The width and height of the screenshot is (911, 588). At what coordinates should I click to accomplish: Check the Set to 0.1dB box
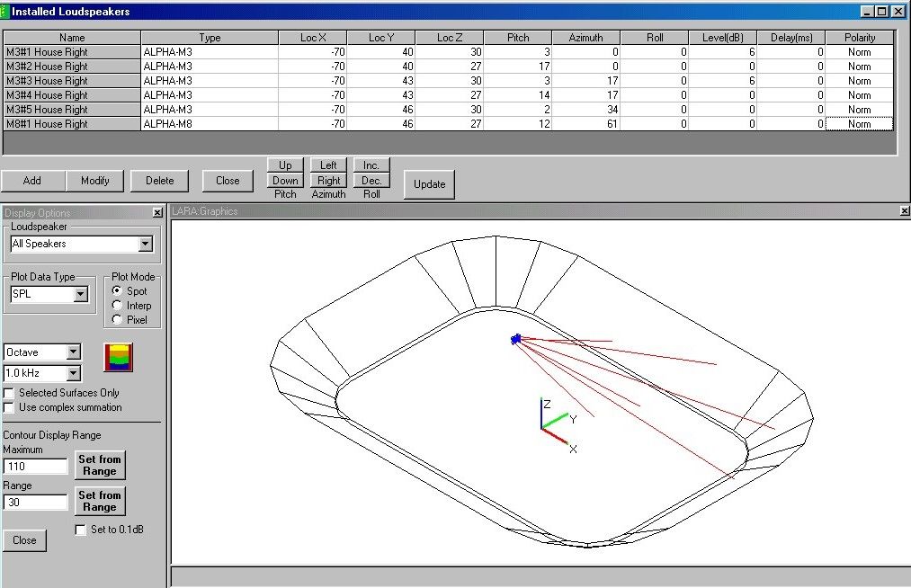[81, 530]
